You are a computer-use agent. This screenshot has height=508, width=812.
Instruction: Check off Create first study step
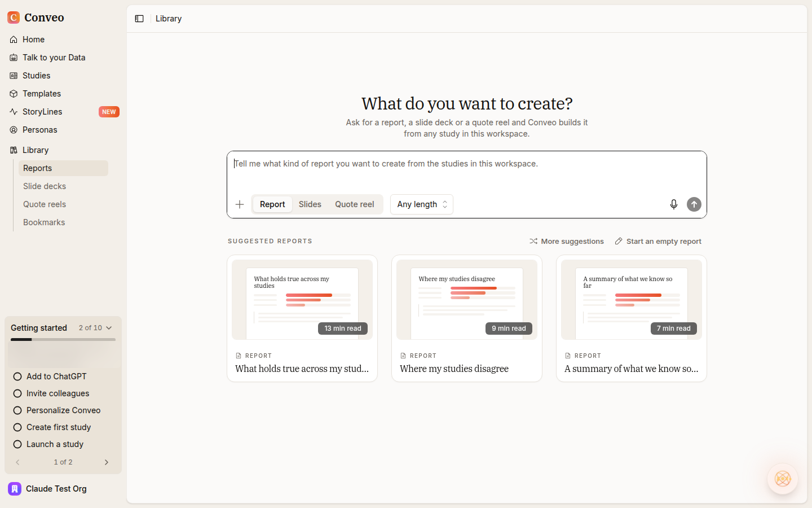click(17, 427)
